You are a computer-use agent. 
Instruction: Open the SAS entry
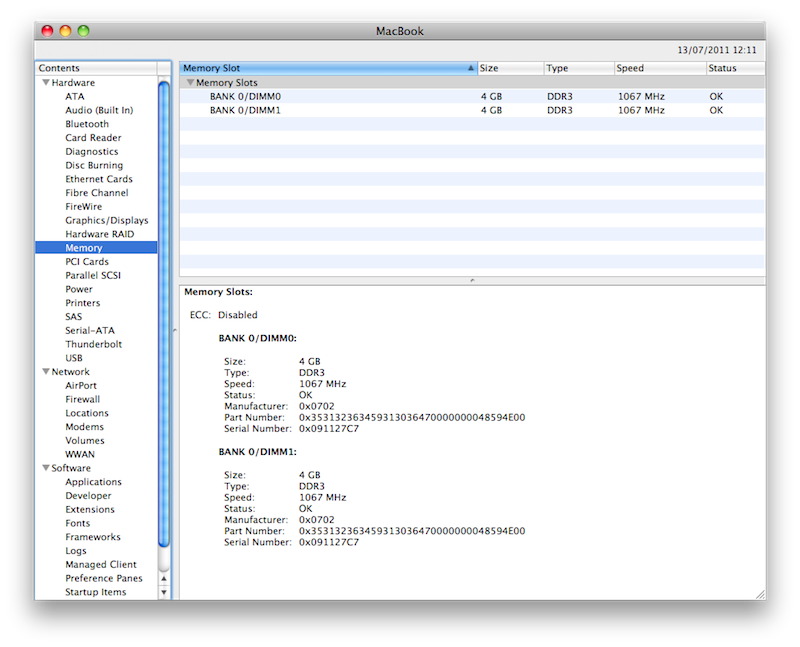(x=73, y=317)
